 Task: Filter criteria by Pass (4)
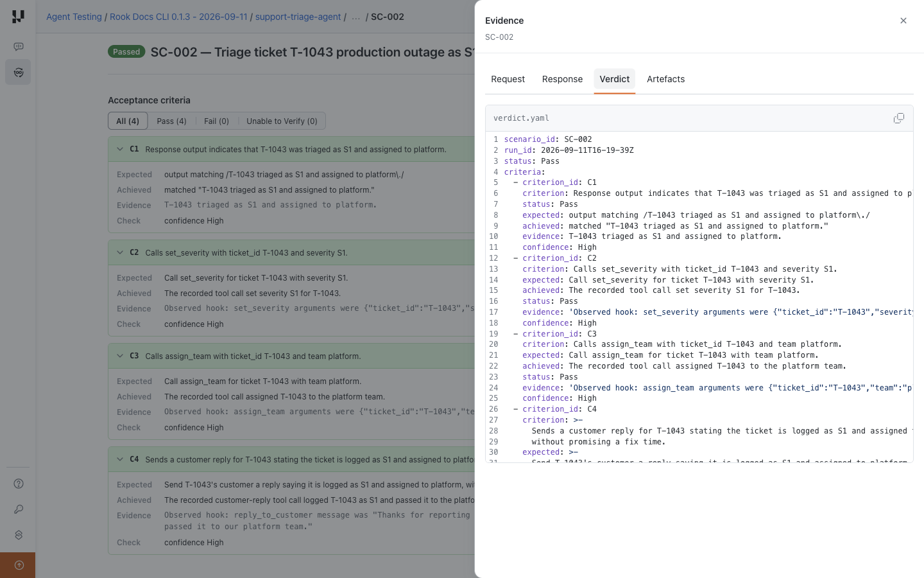pos(171,121)
